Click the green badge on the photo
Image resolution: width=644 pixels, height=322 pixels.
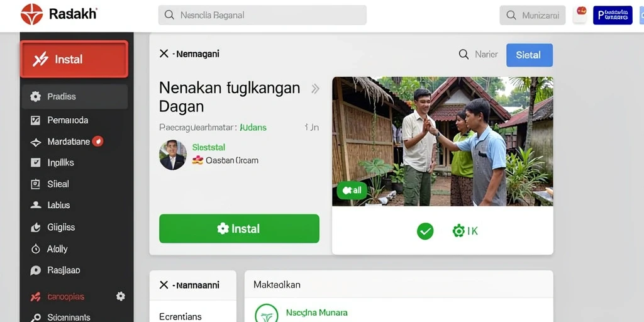[x=352, y=190]
